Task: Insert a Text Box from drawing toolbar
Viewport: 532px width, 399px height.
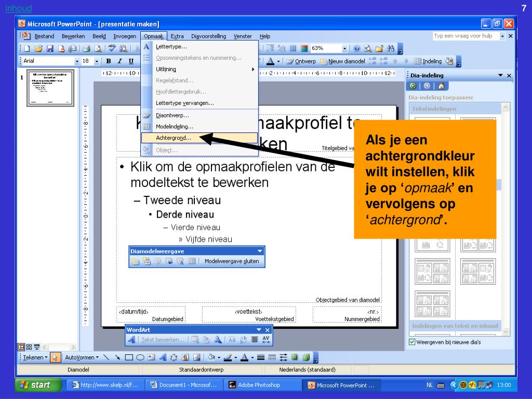Action: (x=151, y=357)
